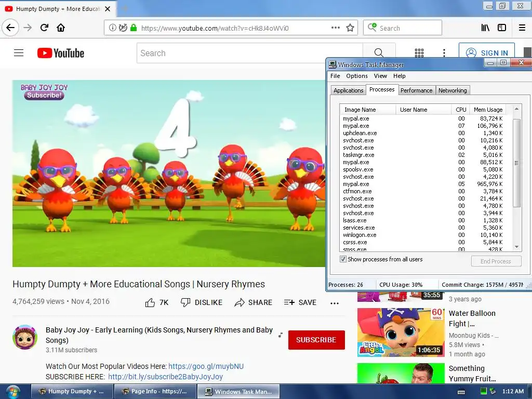
Task: Click the Task Manager process list scrollbar thumb
Action: 516,163
